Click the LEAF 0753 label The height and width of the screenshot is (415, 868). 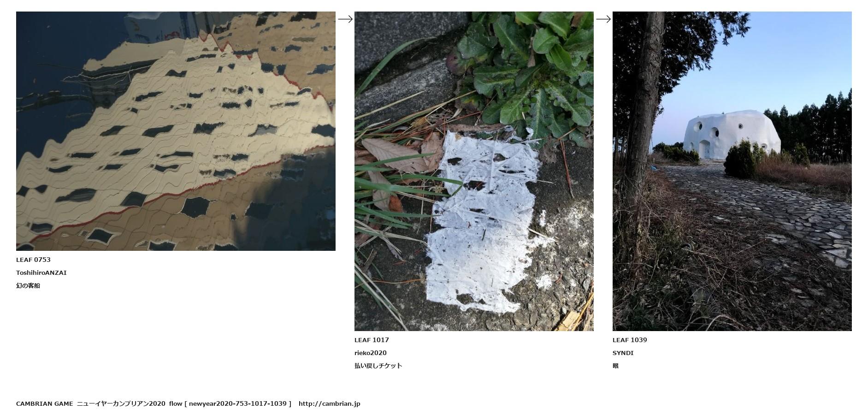[33, 260]
